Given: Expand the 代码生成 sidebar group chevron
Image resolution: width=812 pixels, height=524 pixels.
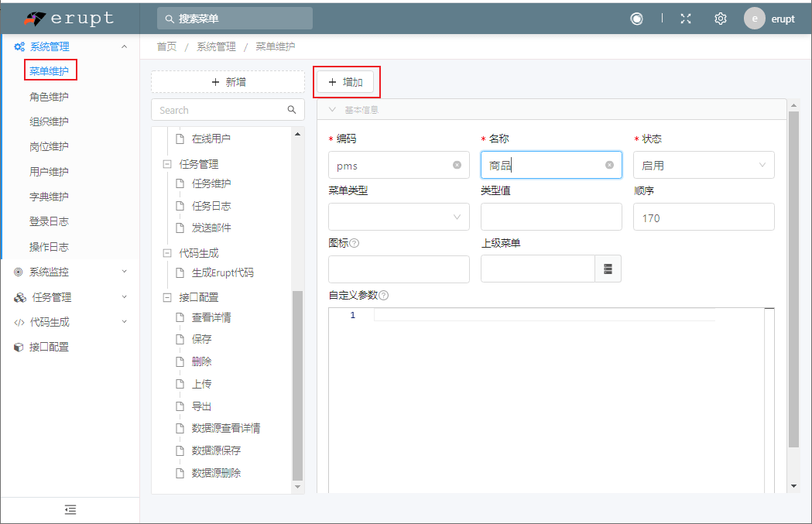Looking at the screenshot, I should point(125,321).
